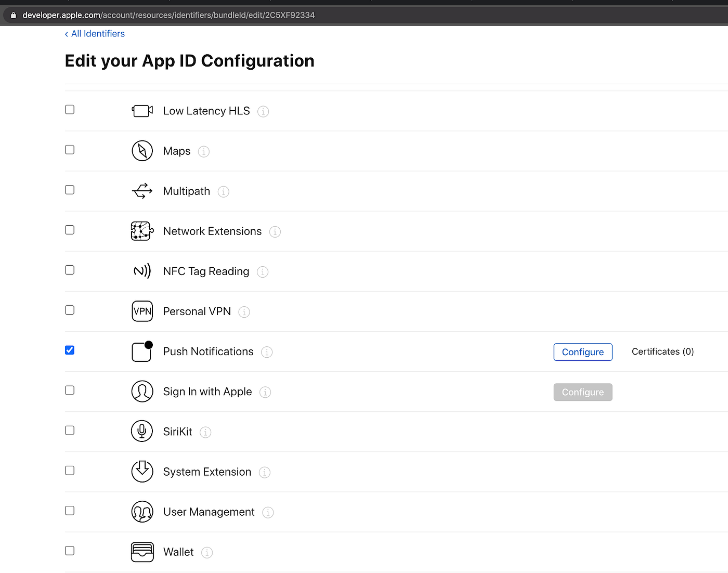Screen dimensions: 728x573
Task: Click the Personal VPN icon
Action: pyautogui.click(x=142, y=311)
